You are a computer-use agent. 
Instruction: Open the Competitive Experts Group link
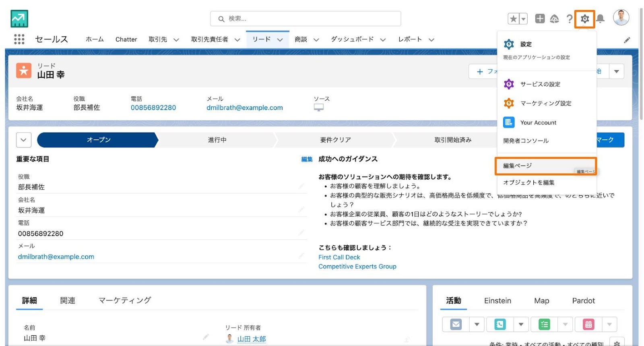357,266
